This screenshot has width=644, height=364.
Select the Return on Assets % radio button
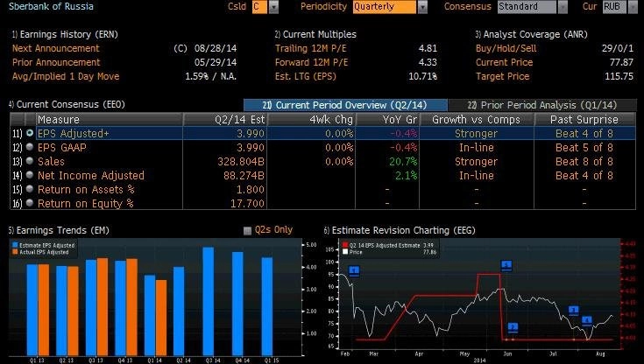coord(30,189)
